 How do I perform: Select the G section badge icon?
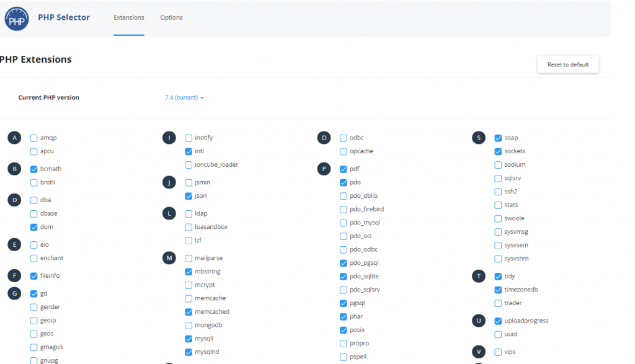[x=14, y=293]
